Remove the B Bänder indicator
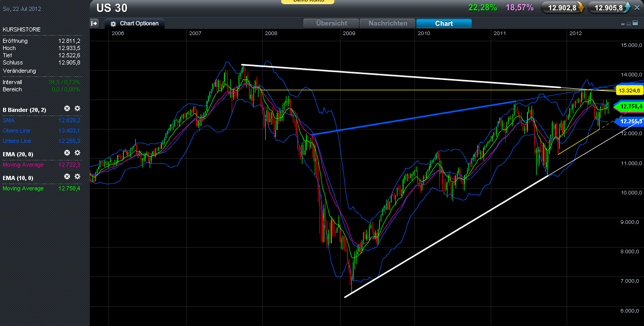Image resolution: width=644 pixels, height=326 pixels. [67, 108]
